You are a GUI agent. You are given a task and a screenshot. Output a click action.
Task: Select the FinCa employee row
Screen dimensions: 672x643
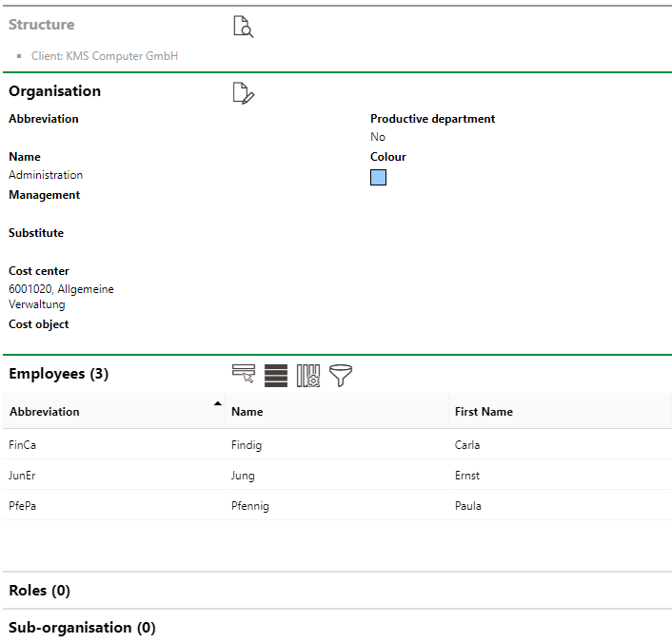(22, 444)
